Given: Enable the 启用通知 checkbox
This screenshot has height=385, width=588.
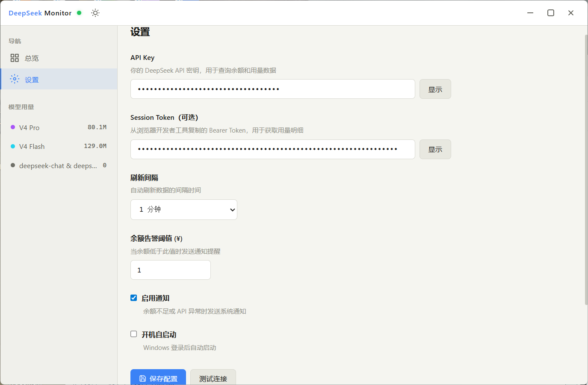Looking at the screenshot, I should 134,298.
